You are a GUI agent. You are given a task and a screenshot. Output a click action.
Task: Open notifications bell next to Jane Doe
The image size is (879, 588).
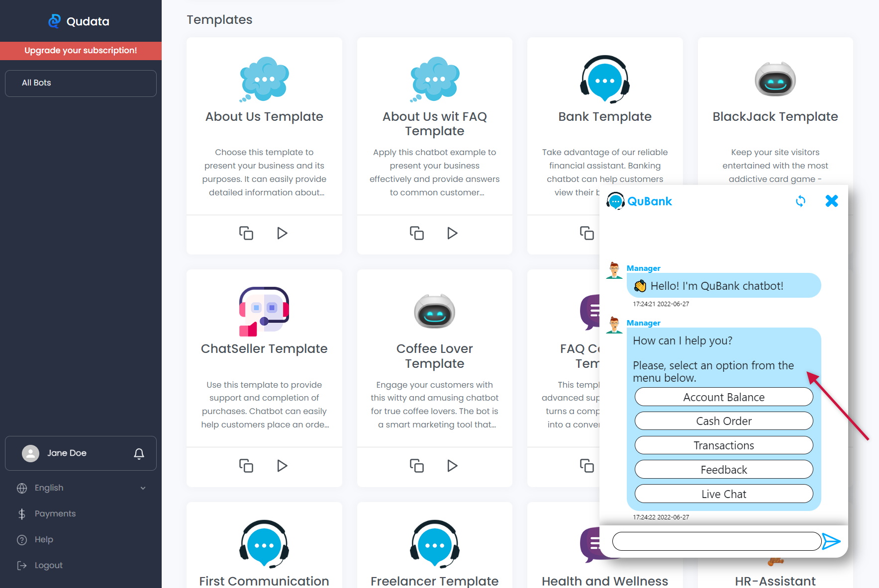[139, 453]
